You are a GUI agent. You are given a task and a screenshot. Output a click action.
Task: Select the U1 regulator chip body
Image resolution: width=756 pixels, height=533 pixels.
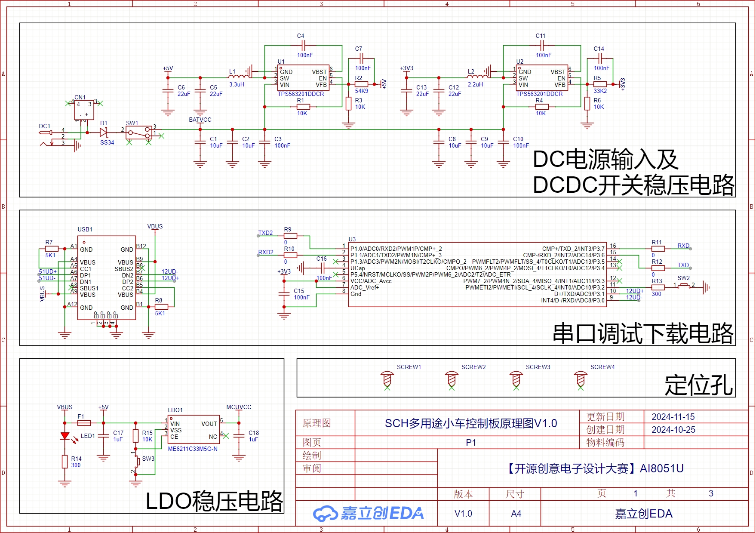(303, 78)
